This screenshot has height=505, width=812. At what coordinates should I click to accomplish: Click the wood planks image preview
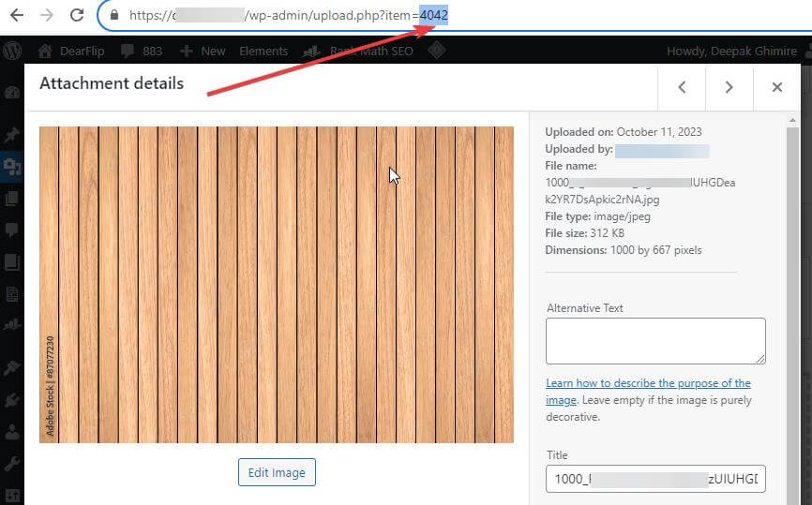[x=277, y=284]
